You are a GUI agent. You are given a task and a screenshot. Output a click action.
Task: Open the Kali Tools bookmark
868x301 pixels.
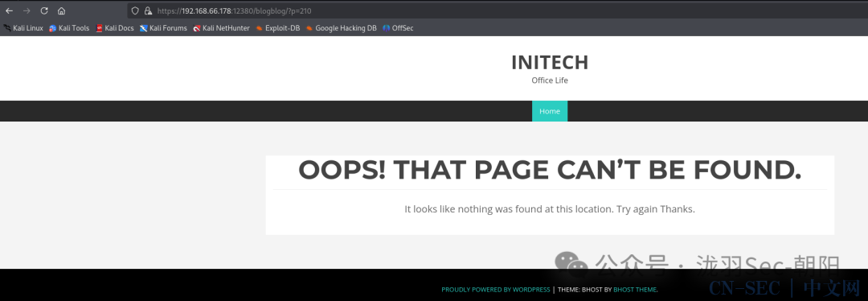point(69,27)
